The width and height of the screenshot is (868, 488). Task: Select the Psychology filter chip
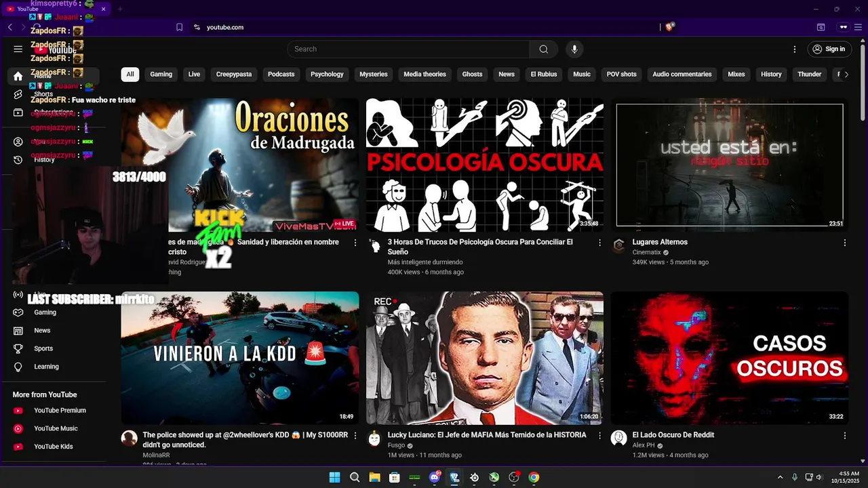[x=327, y=75]
